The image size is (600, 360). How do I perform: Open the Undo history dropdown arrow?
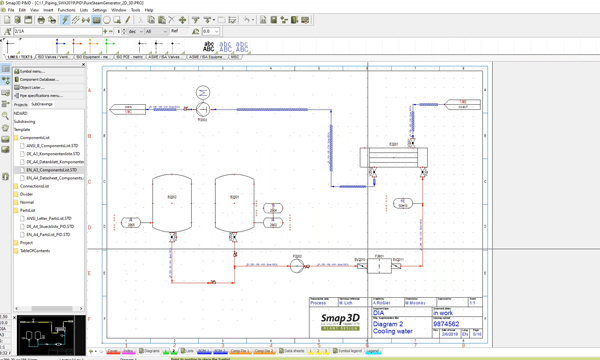(253, 20)
